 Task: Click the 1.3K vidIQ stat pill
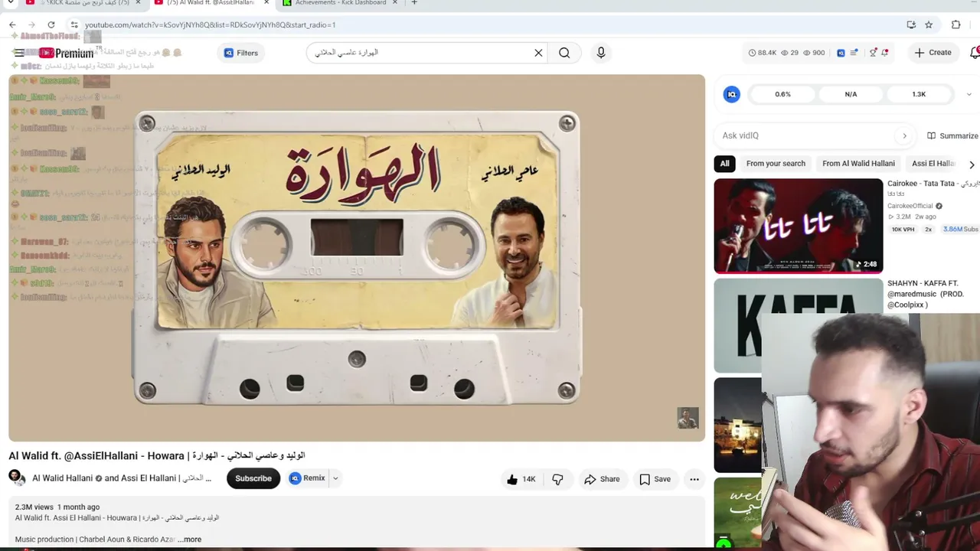coord(919,94)
